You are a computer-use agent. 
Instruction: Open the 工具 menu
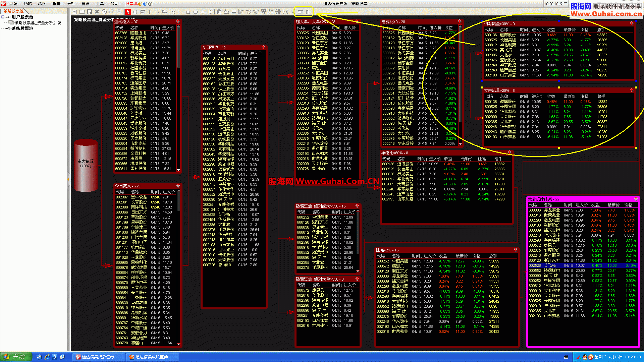pyautogui.click(x=100, y=4)
